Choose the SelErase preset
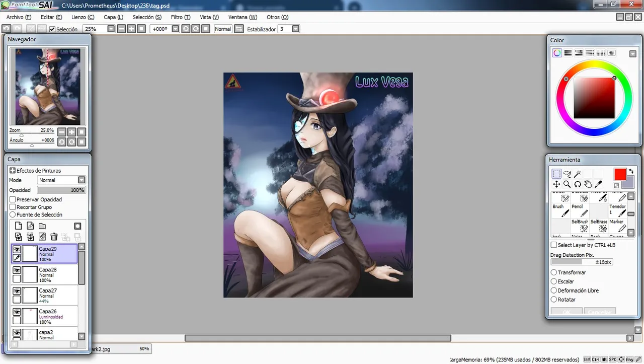Viewport: 644px width, 364px height. tap(599, 226)
